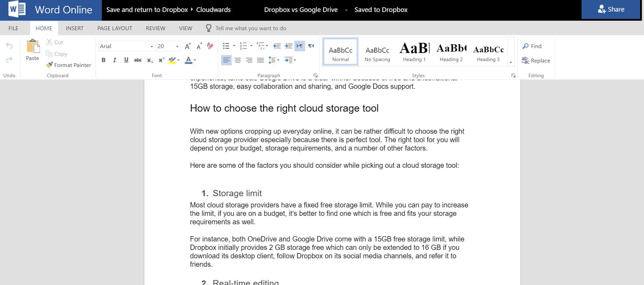
Task: Click the Dropbox vs Google Drive document title
Action: coord(301,10)
